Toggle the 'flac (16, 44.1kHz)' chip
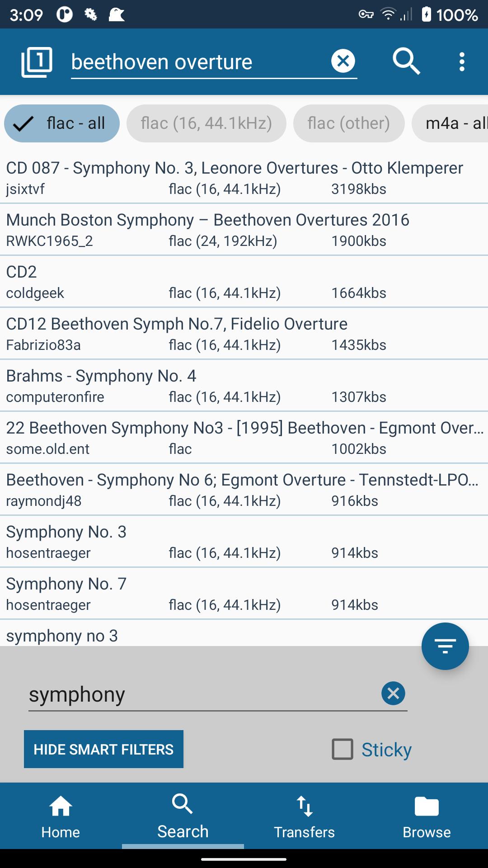 [206, 123]
